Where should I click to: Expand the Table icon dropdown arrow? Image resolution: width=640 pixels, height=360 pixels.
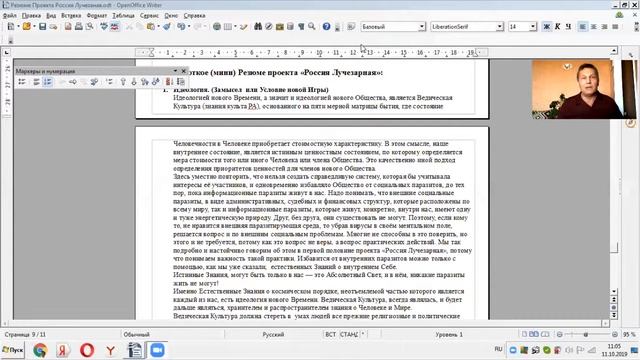(x=235, y=27)
